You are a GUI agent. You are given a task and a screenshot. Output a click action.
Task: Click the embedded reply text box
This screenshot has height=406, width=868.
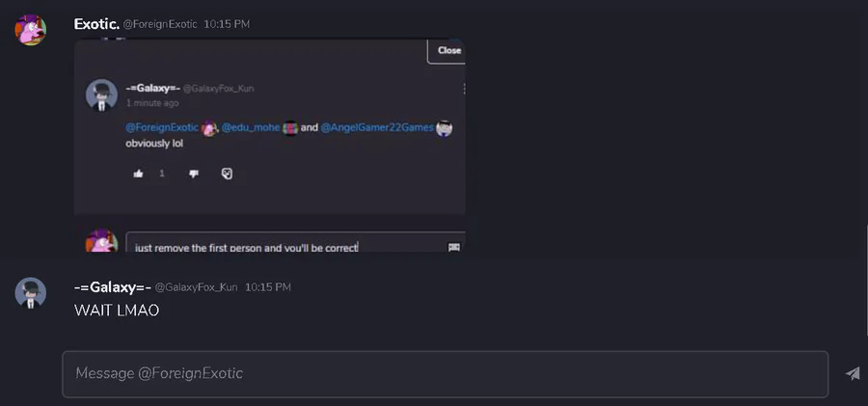[x=296, y=244]
